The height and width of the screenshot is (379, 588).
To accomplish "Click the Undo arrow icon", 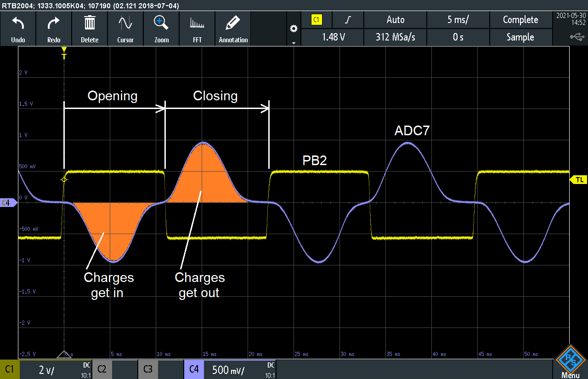I will pos(18,23).
